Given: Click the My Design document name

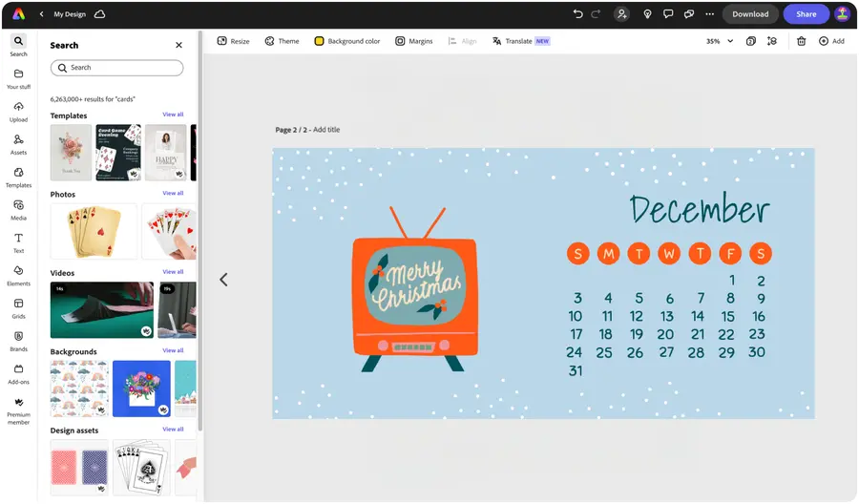Looking at the screenshot, I should (x=70, y=14).
